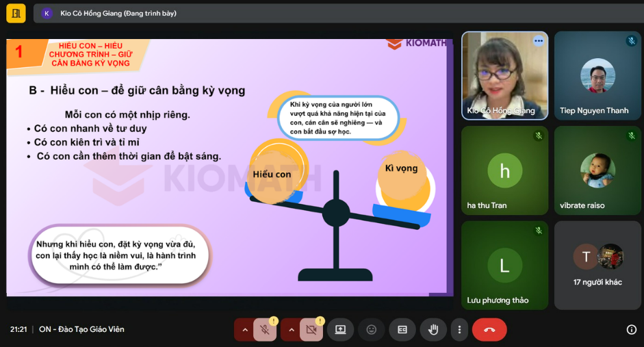Unmute the microphone in the call bar
644x347 pixels.
tap(265, 330)
